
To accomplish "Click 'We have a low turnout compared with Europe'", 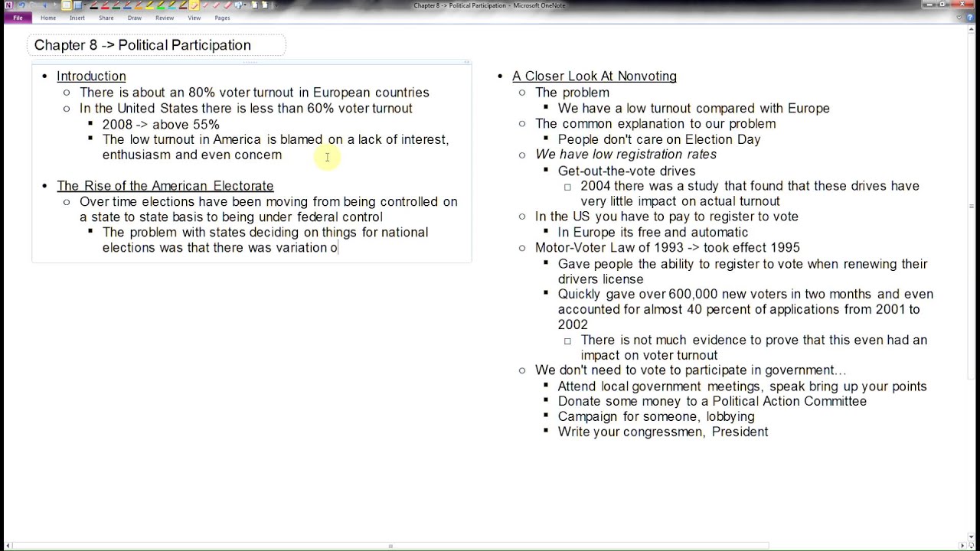I will [x=694, y=109].
